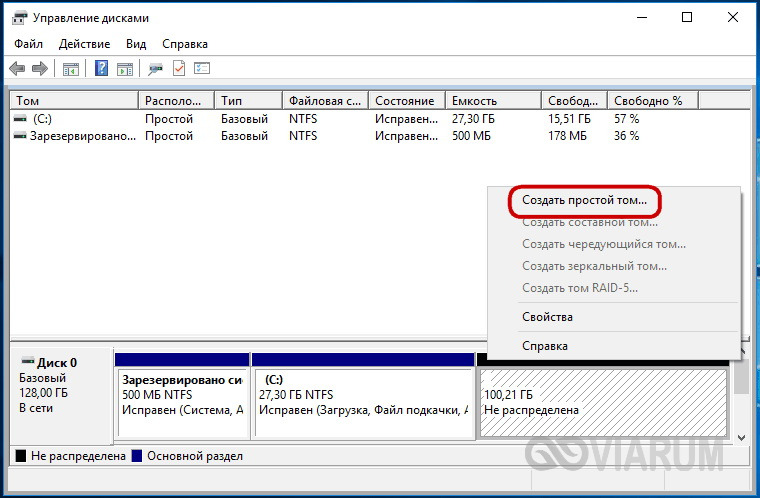760x498 pixels.
Task: Click the Back arrow toolbar icon
Action: [x=17, y=69]
